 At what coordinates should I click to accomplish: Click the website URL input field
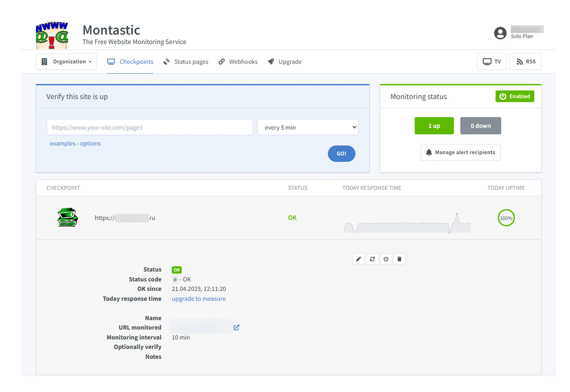(x=149, y=127)
